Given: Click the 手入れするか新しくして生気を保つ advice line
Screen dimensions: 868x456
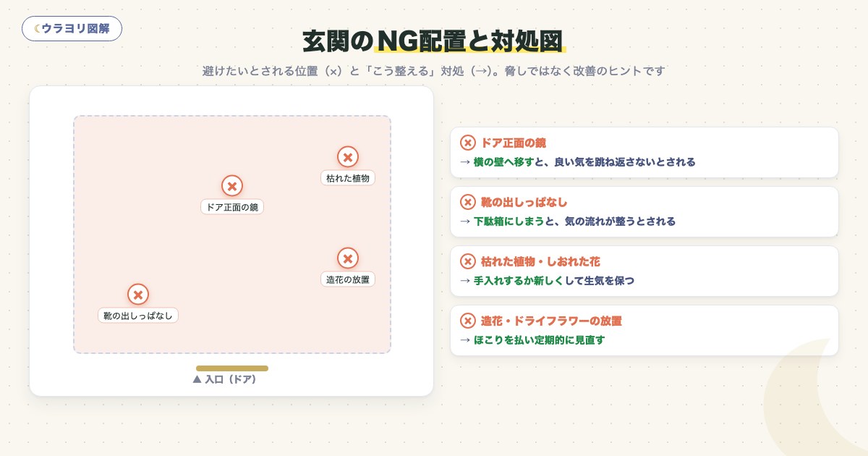Looking at the screenshot, I should [x=548, y=281].
